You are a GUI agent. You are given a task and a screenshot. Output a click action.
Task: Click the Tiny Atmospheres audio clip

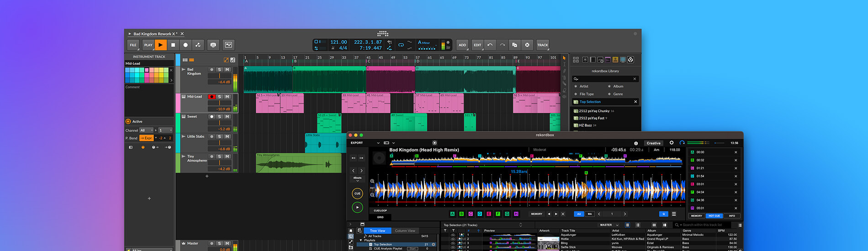[299, 163]
